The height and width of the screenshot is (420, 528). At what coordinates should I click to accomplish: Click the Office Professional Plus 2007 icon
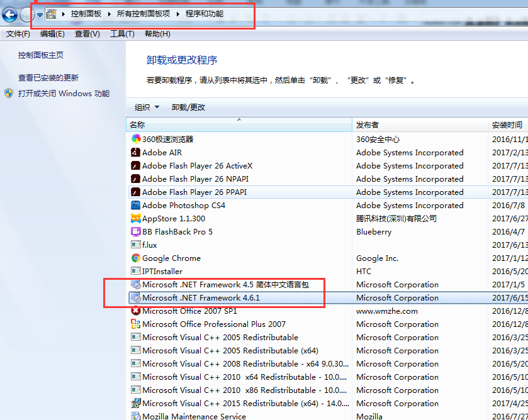pos(135,324)
